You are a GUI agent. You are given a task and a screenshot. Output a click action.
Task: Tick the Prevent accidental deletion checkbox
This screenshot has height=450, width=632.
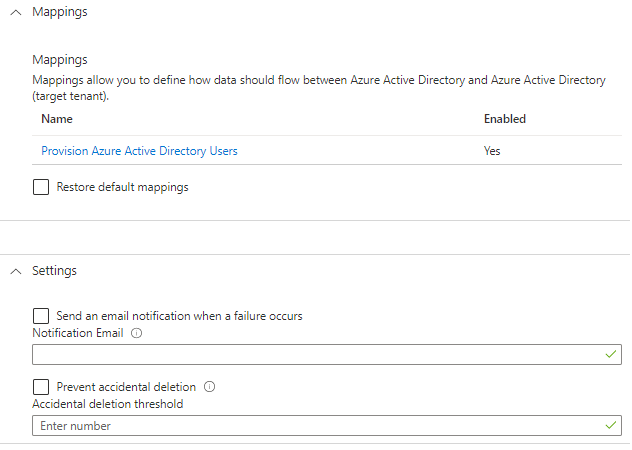pos(41,386)
